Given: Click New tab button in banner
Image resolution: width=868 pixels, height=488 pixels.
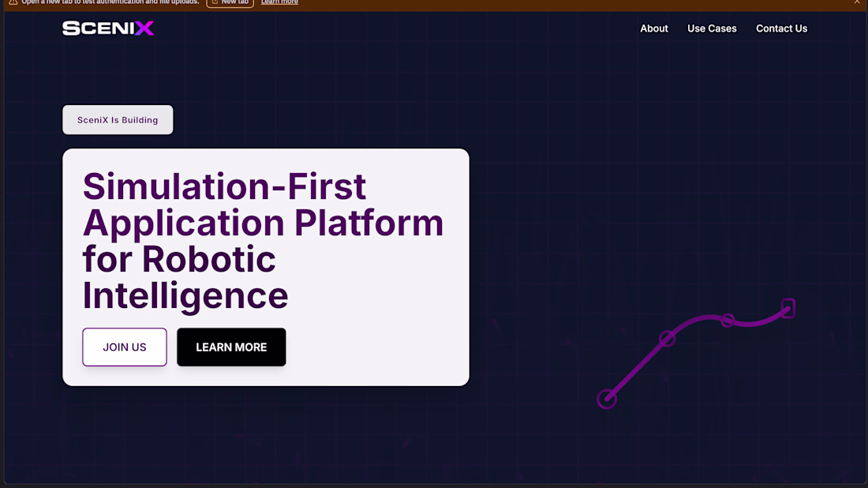Looking at the screenshot, I should (230, 3).
